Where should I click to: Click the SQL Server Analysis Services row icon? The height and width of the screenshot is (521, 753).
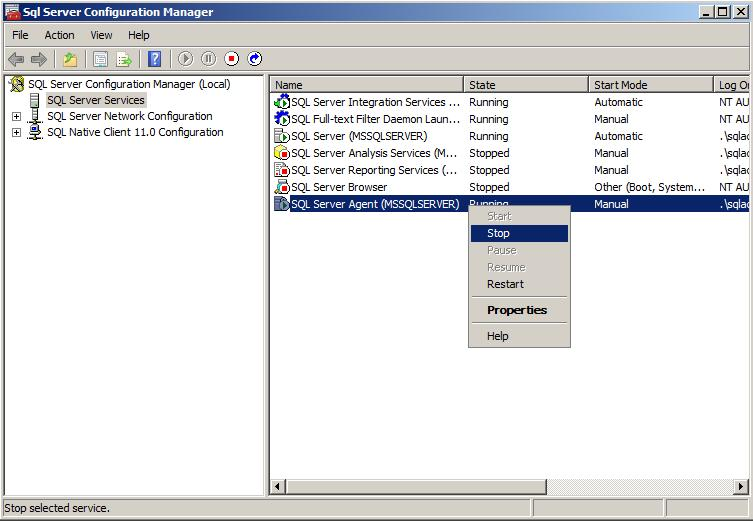click(281, 153)
